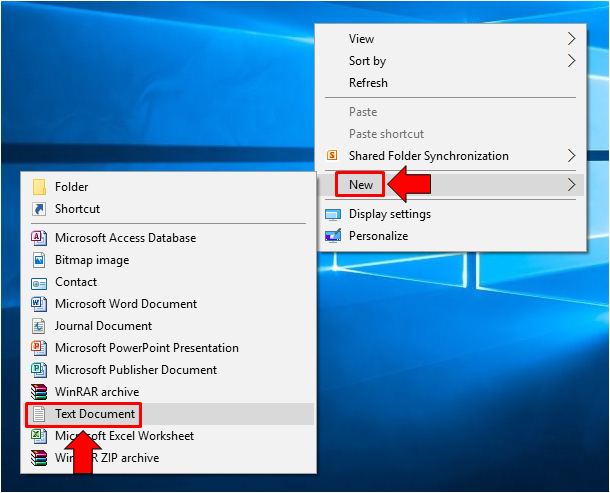Click the Microsoft Word Document icon
Screen dimensions: 610x493
pos(39,304)
